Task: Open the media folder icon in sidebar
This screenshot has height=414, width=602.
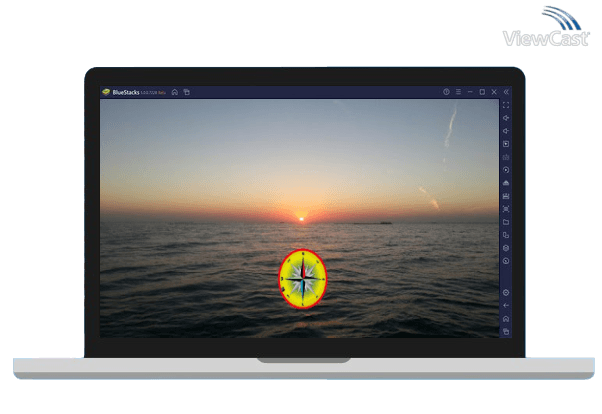Action: tap(506, 222)
